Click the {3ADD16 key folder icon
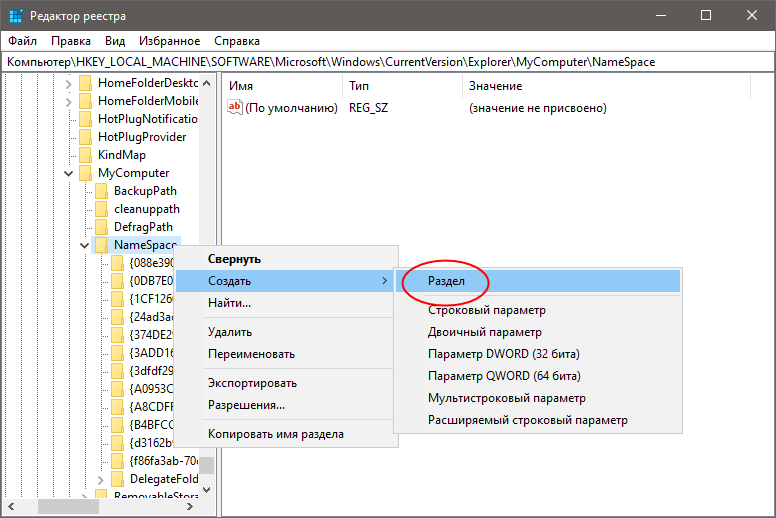This screenshot has width=776, height=518. pyautogui.click(x=117, y=353)
